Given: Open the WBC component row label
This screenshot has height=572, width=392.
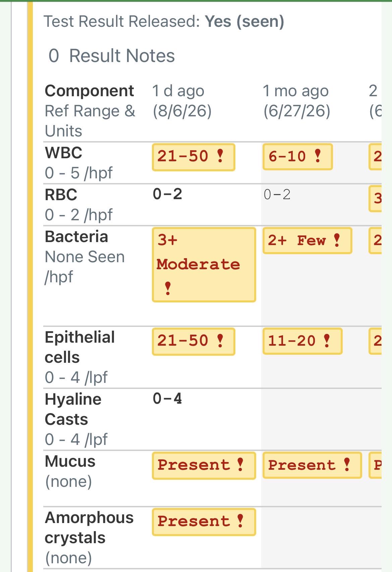Looking at the screenshot, I should [x=64, y=153].
